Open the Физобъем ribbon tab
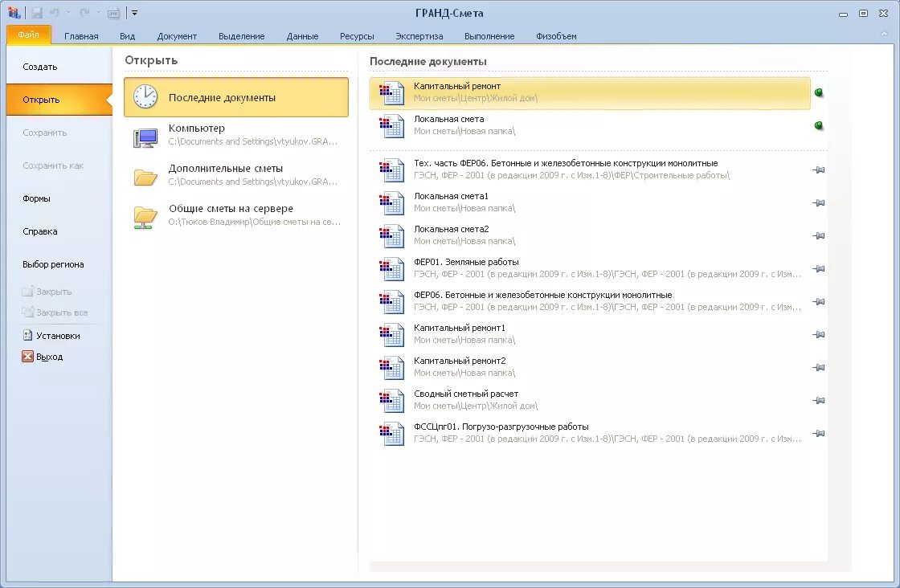Image resolution: width=900 pixels, height=588 pixels. coord(556,36)
